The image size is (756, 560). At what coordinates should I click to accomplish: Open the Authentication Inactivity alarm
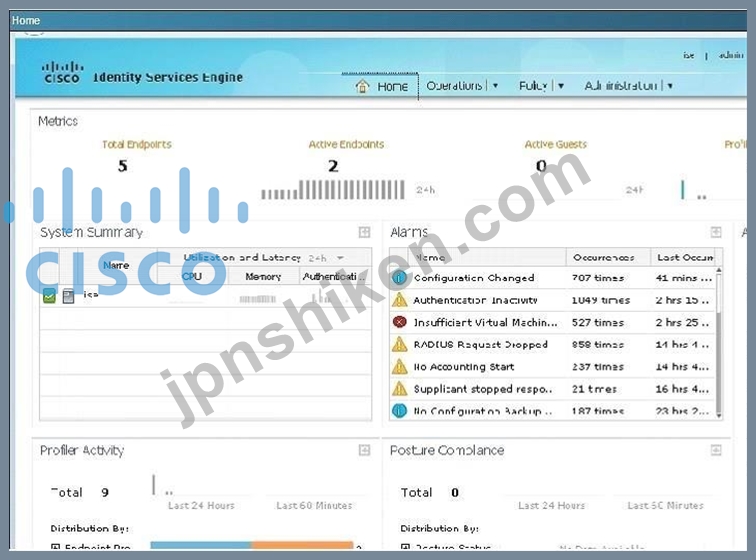[x=475, y=300]
